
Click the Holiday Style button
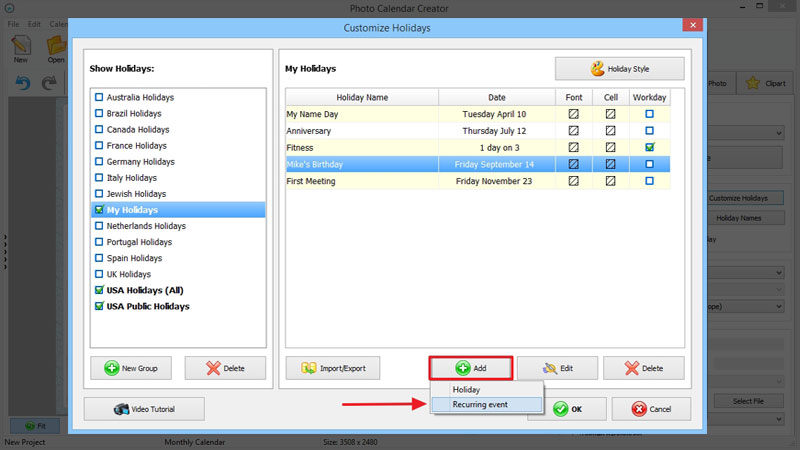(619, 68)
